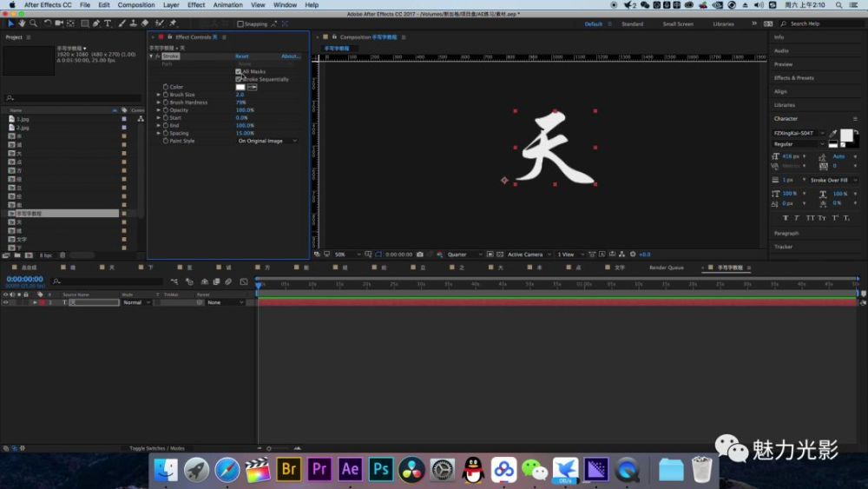Select the Horizontal Type tool
The width and height of the screenshot is (868, 489).
[108, 23]
